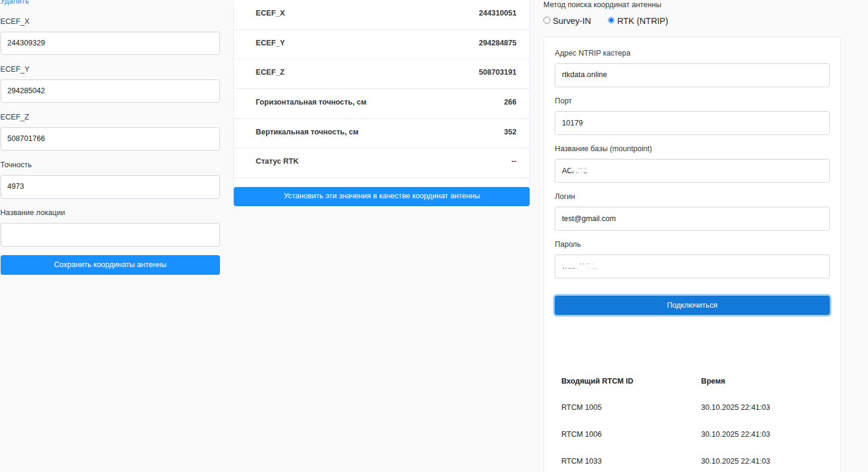868x472 pixels.
Task: Focus the empty Название локации field
Action: pyautogui.click(x=110, y=235)
